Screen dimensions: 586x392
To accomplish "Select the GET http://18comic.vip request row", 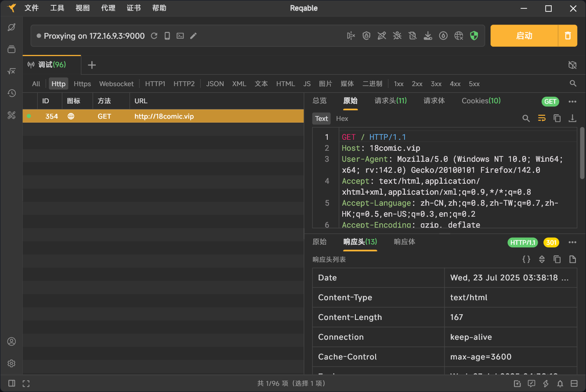I will pyautogui.click(x=163, y=116).
